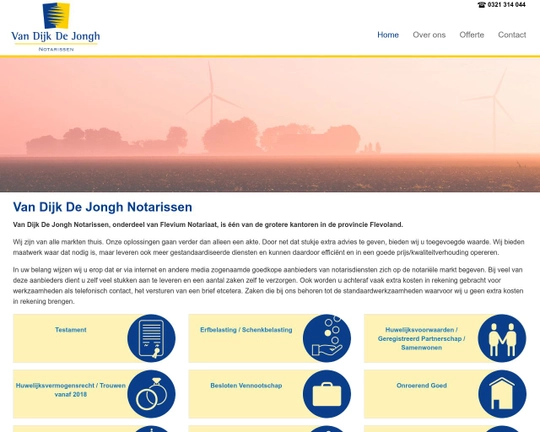Navigate to the Contact page
The height and width of the screenshot is (432, 540).
tap(512, 35)
